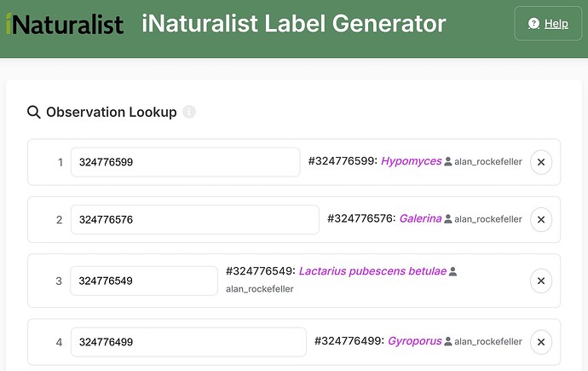The height and width of the screenshot is (371, 588).
Task: Click the Observation Lookup magnifier icon
Action: coord(34,112)
